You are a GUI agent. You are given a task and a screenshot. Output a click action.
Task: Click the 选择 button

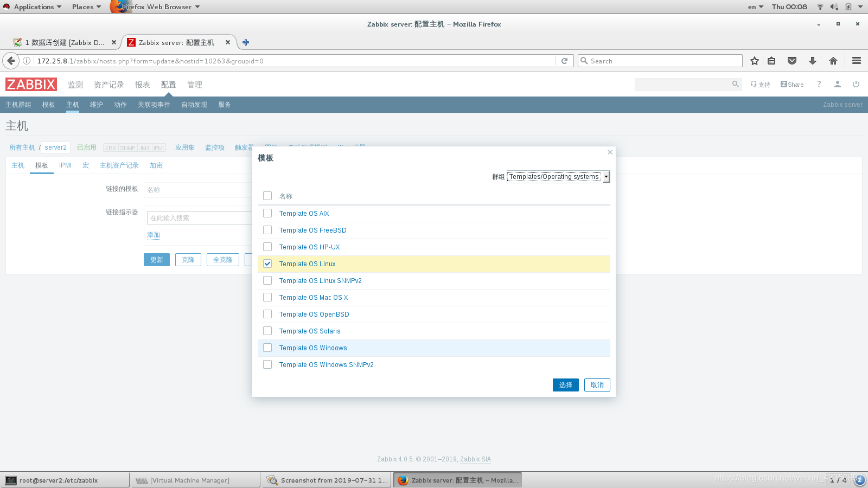(x=566, y=385)
